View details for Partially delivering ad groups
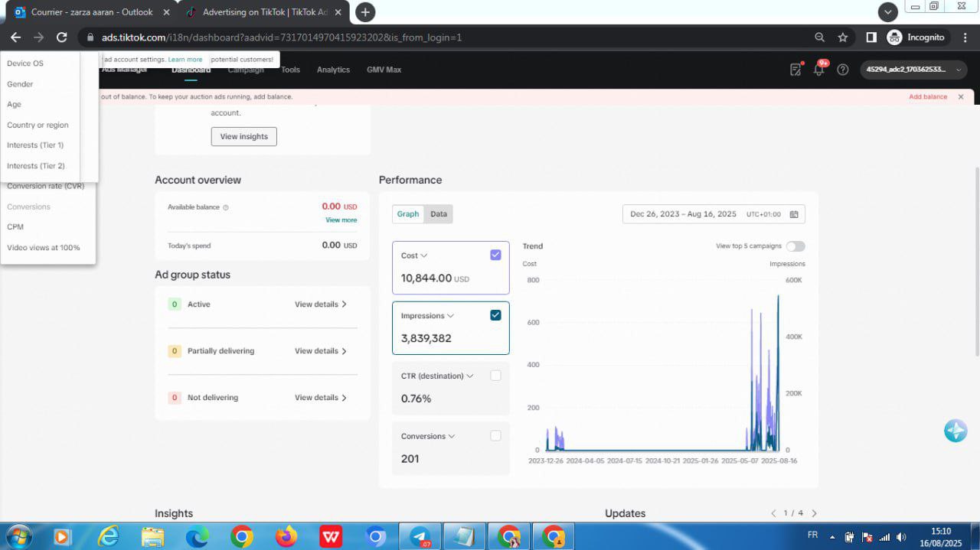The image size is (980, 550). tap(321, 351)
